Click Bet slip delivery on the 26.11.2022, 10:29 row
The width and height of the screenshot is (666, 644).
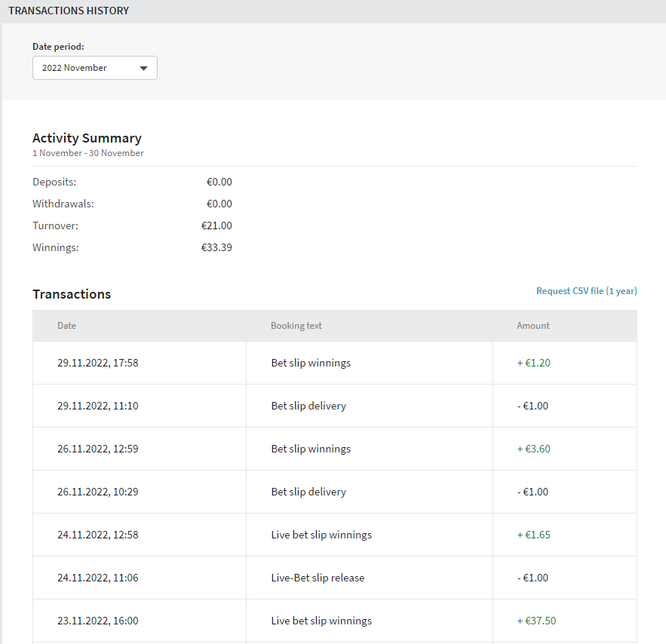coord(308,492)
